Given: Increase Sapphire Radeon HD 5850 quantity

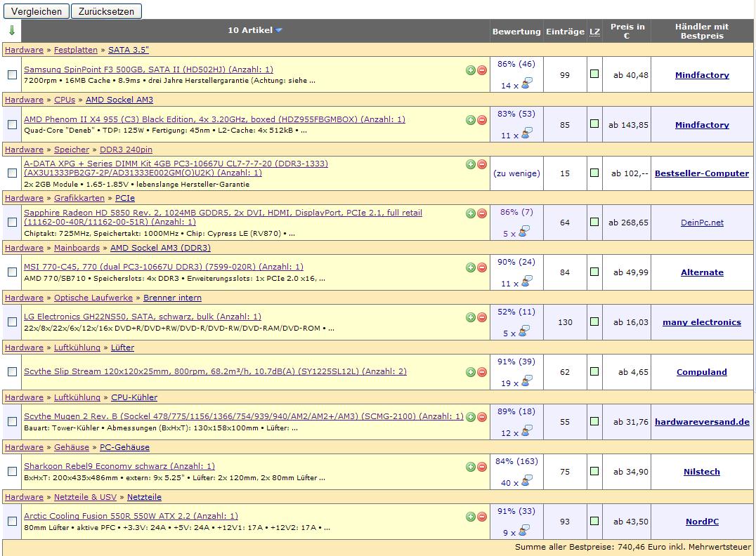Looking at the screenshot, I should tap(471, 213).
